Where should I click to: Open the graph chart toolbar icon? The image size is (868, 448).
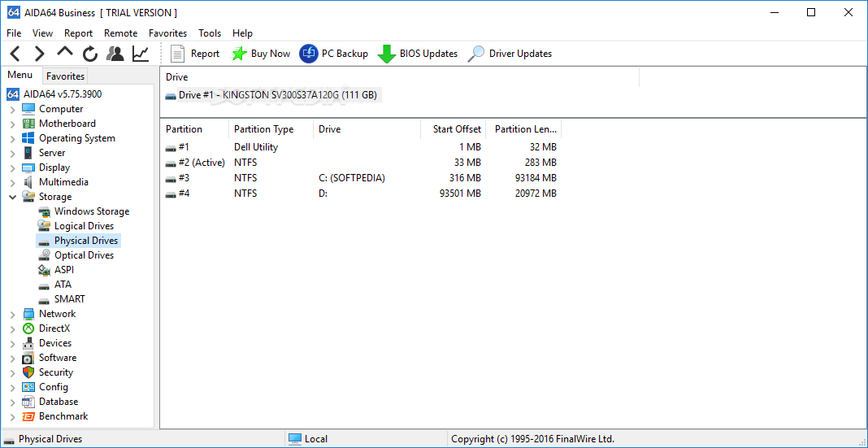point(141,54)
